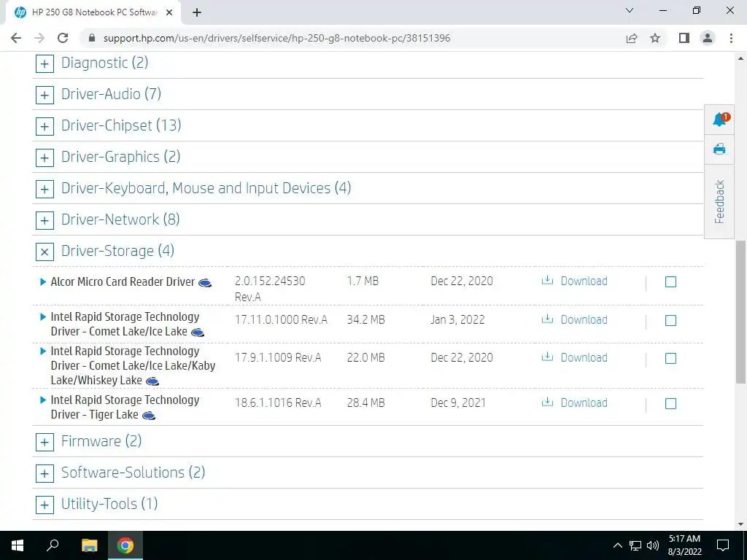Expand Comet Lake/Ice Lake driver details triangle

click(x=43, y=316)
